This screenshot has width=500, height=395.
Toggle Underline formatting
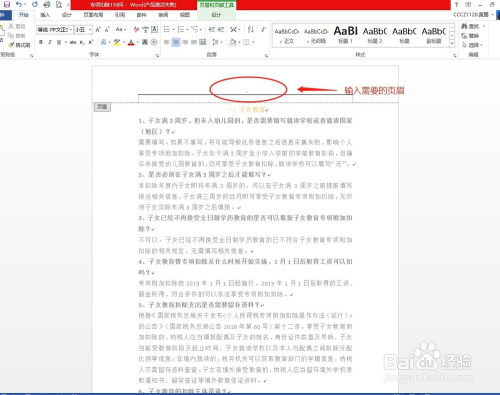click(x=59, y=42)
